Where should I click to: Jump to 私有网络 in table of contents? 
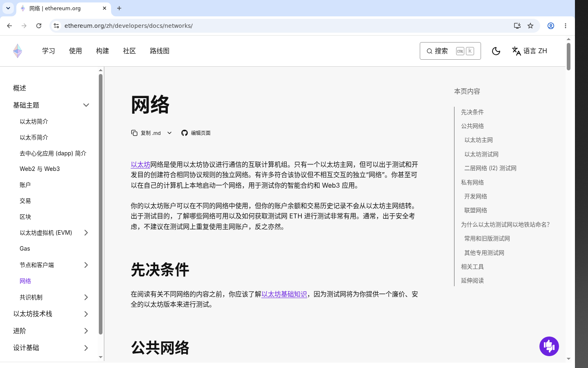point(472,182)
